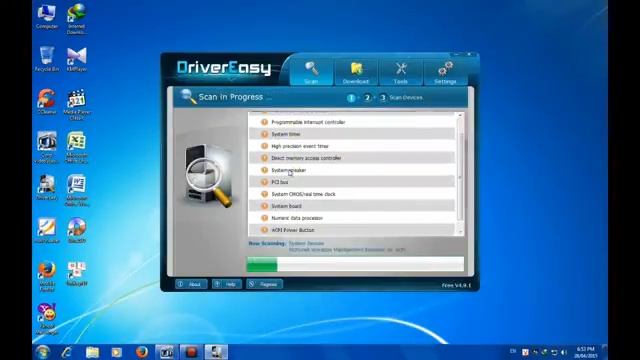Open Windows Media Player from taskbar
This screenshot has height=360, width=640.
pyautogui.click(x=117, y=352)
